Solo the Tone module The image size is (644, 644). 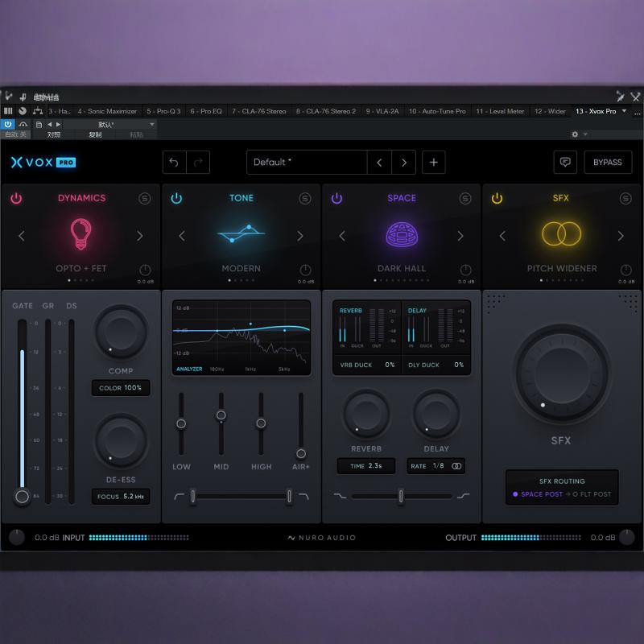point(304,198)
